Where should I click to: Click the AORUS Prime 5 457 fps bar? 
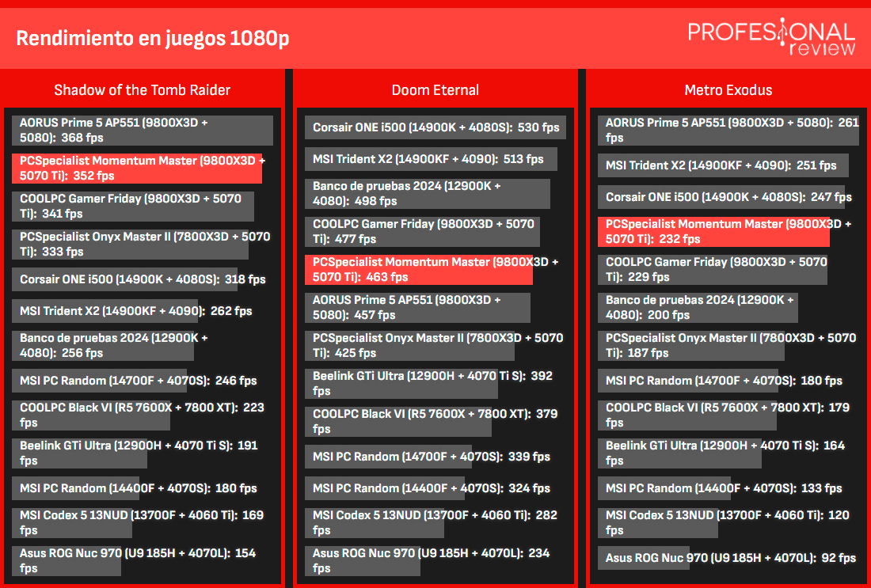click(418, 308)
